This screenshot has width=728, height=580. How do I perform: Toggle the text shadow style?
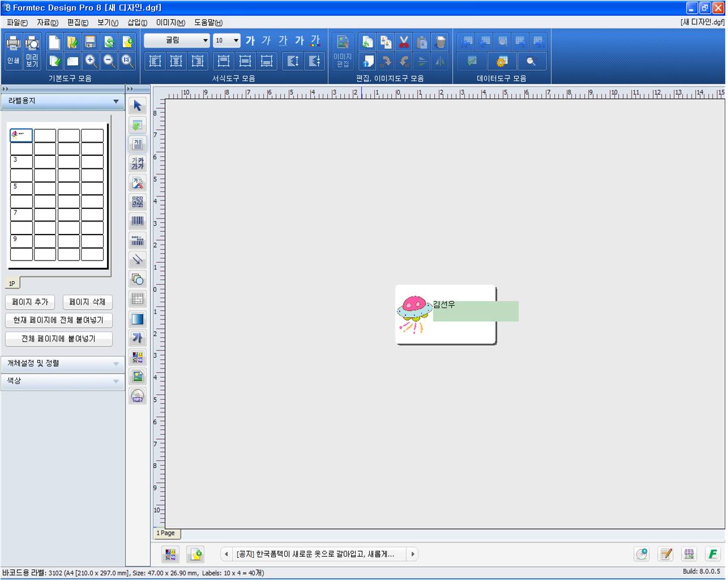[x=299, y=41]
